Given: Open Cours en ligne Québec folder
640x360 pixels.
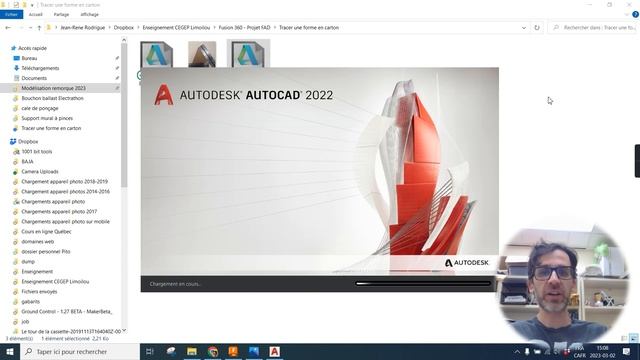Looking at the screenshot, I should (46, 231).
